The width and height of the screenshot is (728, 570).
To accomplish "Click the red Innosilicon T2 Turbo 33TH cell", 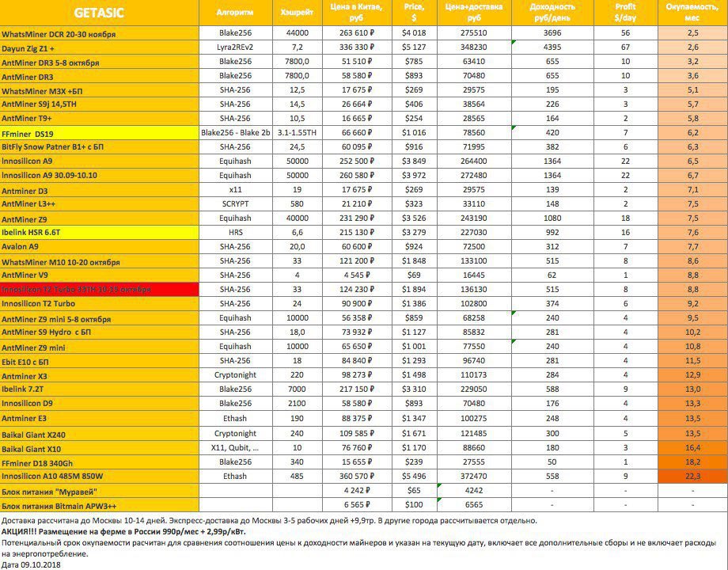I will tap(100, 290).
